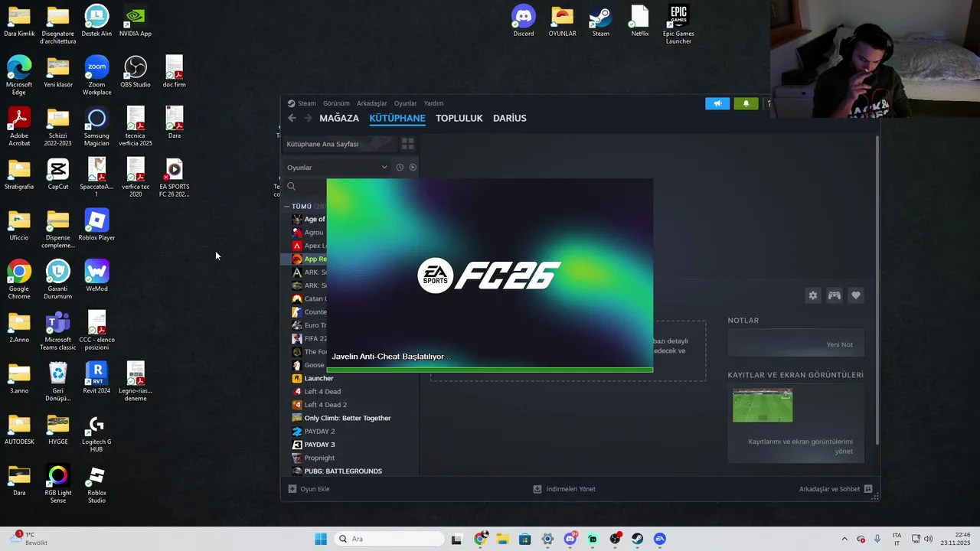This screenshot has height=551, width=980.
Task: Open the football screenshot thumbnail in Steam
Action: tap(763, 406)
